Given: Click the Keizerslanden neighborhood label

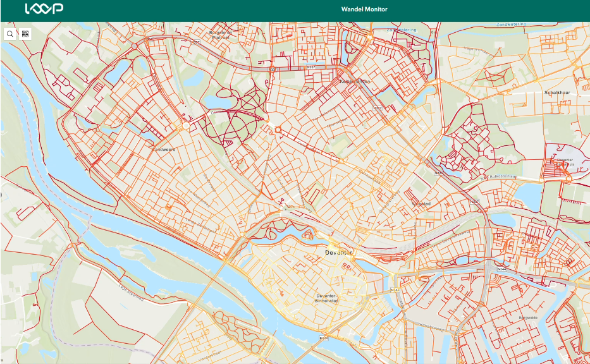Looking at the screenshot, I should point(355,82).
